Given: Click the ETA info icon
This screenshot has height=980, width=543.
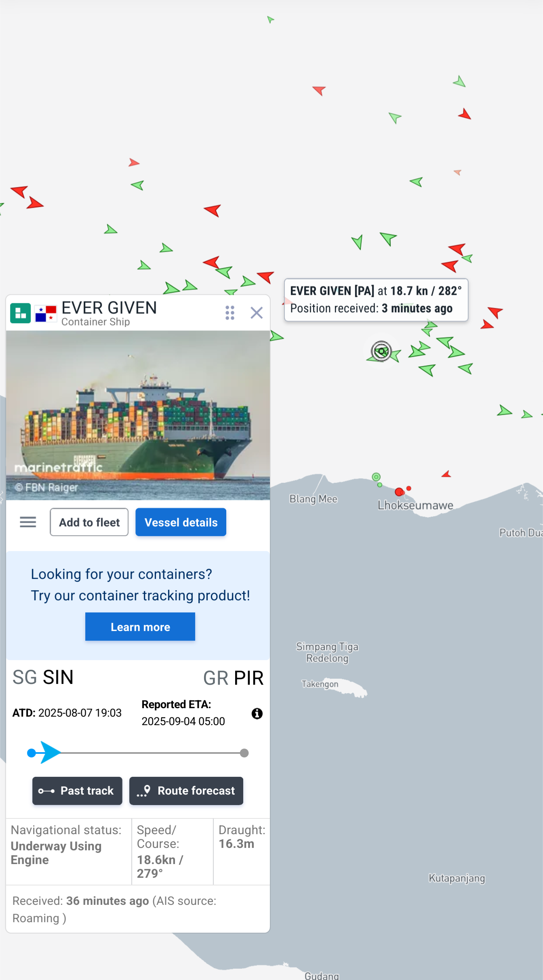Looking at the screenshot, I should pyautogui.click(x=257, y=713).
